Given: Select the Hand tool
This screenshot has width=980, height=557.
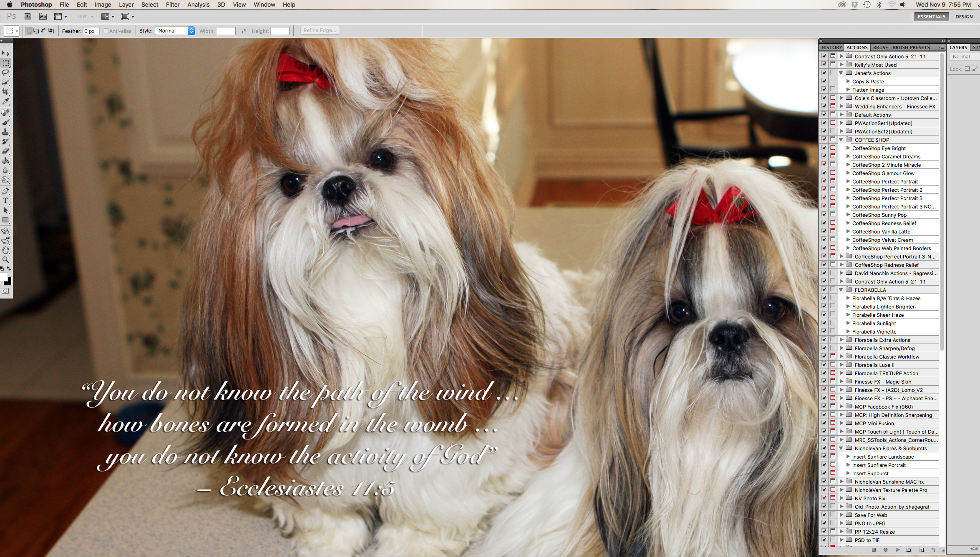Looking at the screenshot, I should coord(5,250).
